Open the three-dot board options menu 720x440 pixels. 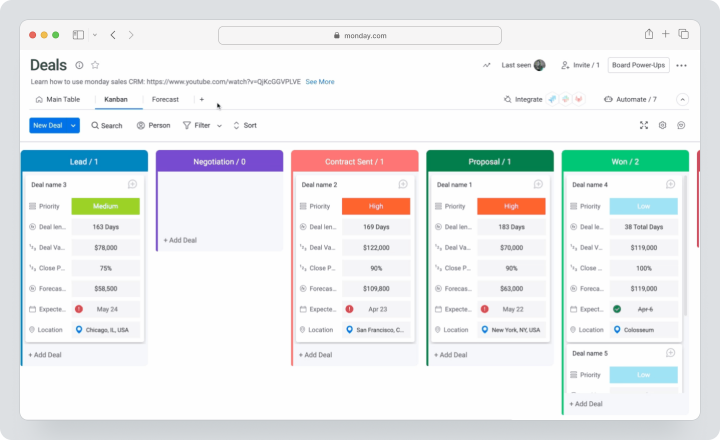(681, 65)
